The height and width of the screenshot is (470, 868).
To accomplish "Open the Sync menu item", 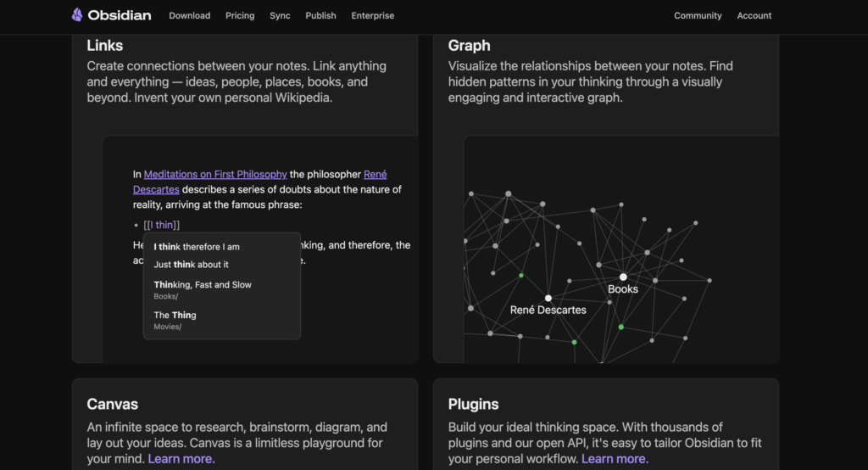I will pyautogui.click(x=280, y=15).
